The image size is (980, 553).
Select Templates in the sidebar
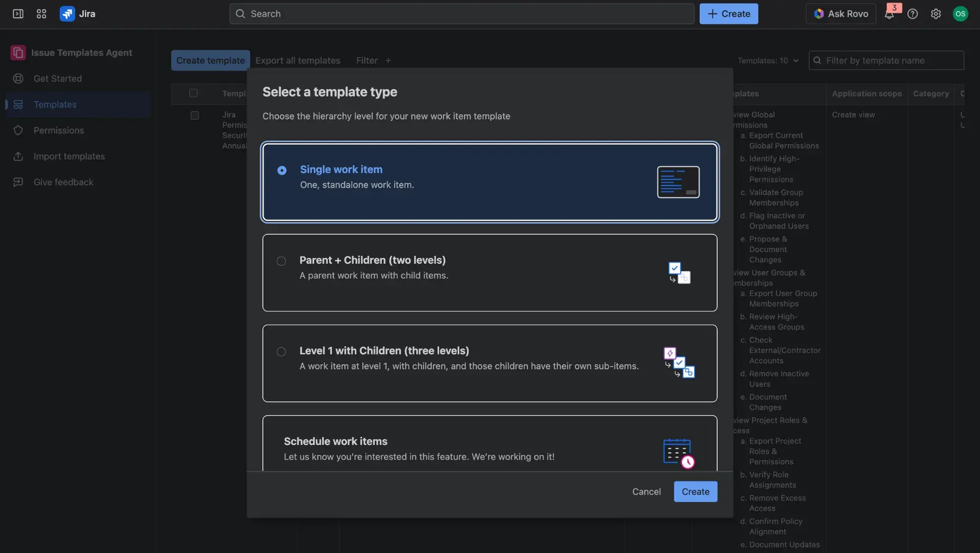56,104
